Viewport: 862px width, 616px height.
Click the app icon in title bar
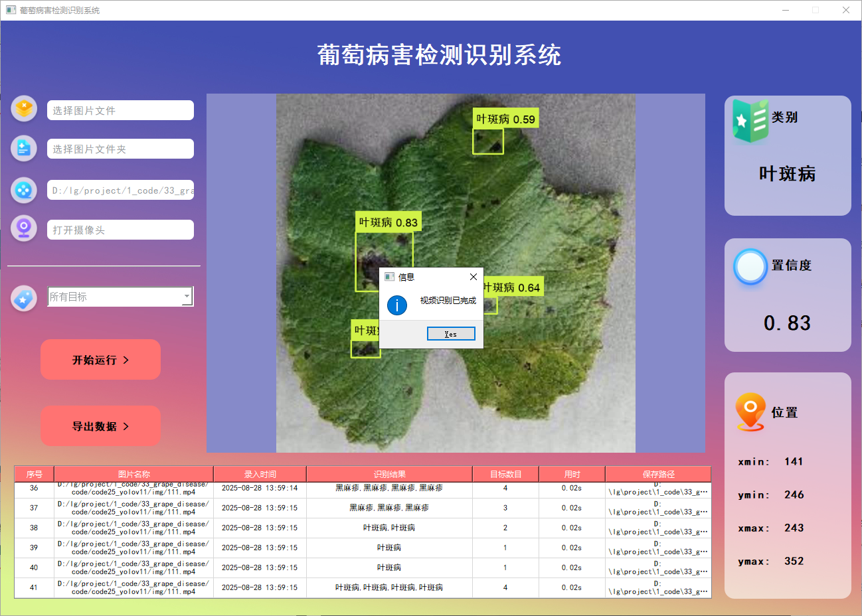click(11, 10)
